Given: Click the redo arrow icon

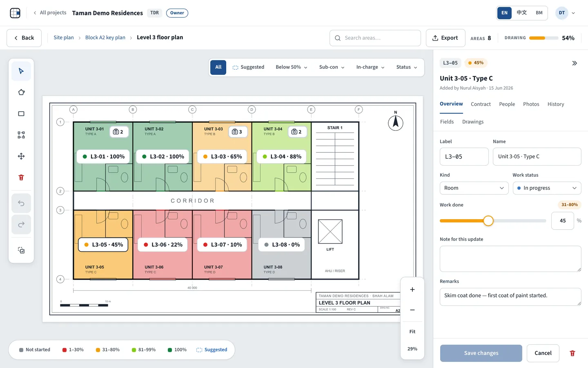Looking at the screenshot, I should (x=21, y=224).
